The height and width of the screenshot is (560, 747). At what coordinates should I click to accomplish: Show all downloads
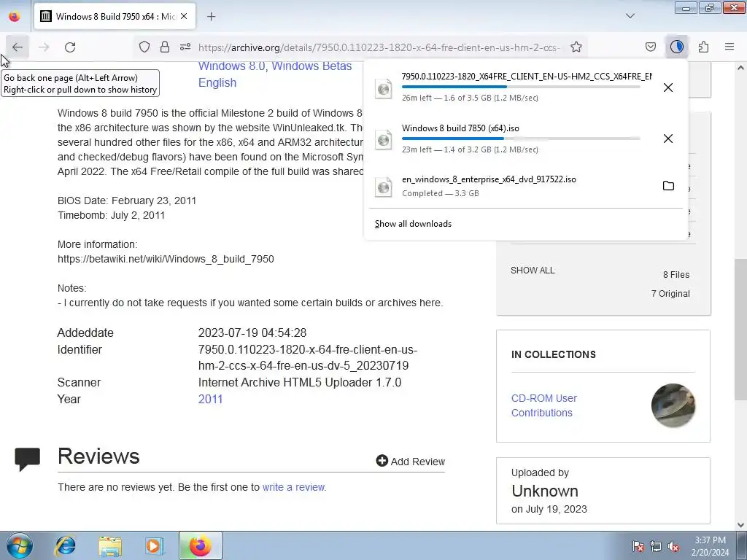(x=413, y=224)
